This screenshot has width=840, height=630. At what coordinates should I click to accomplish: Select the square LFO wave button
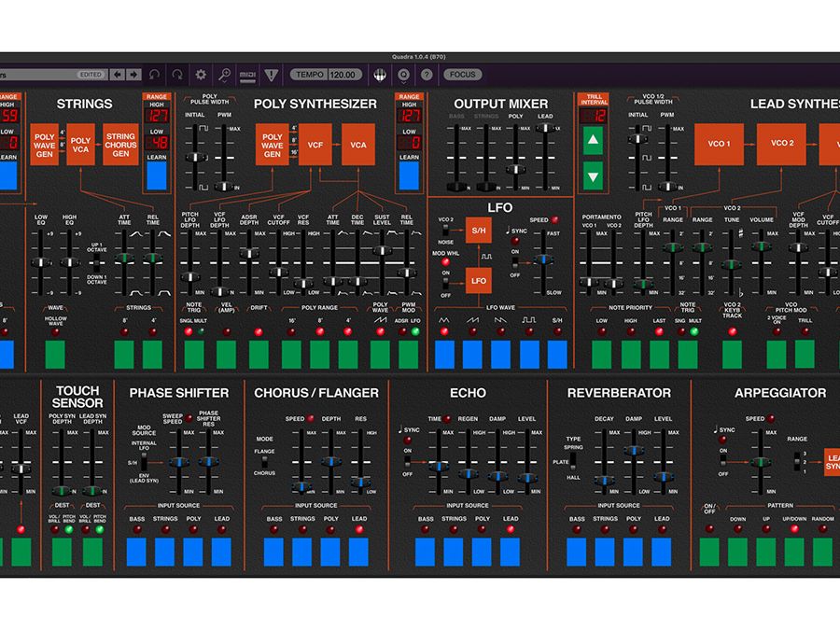(529, 355)
